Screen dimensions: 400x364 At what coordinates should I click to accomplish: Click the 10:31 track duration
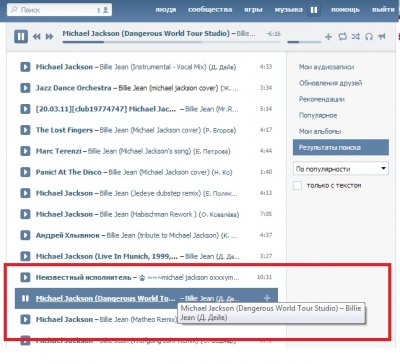pyautogui.click(x=264, y=277)
